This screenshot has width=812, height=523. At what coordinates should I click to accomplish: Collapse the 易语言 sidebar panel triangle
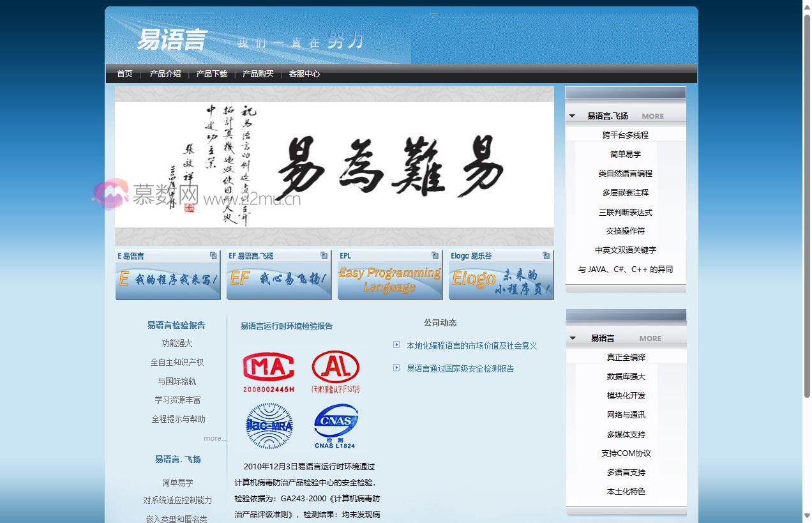click(571, 338)
